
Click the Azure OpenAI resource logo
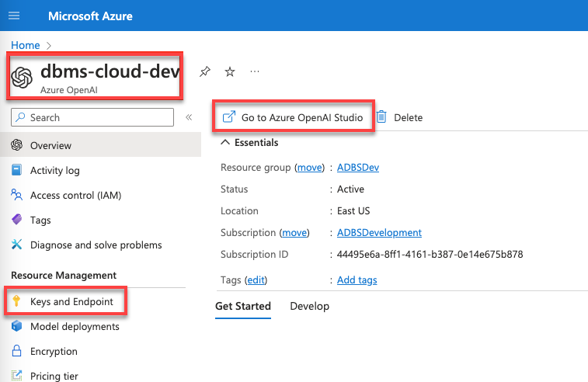[x=22, y=78]
